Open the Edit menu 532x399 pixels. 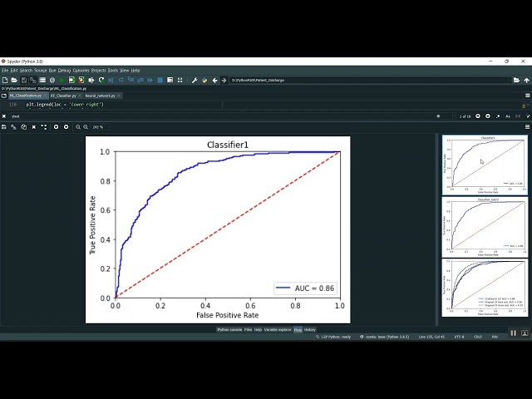[14, 70]
